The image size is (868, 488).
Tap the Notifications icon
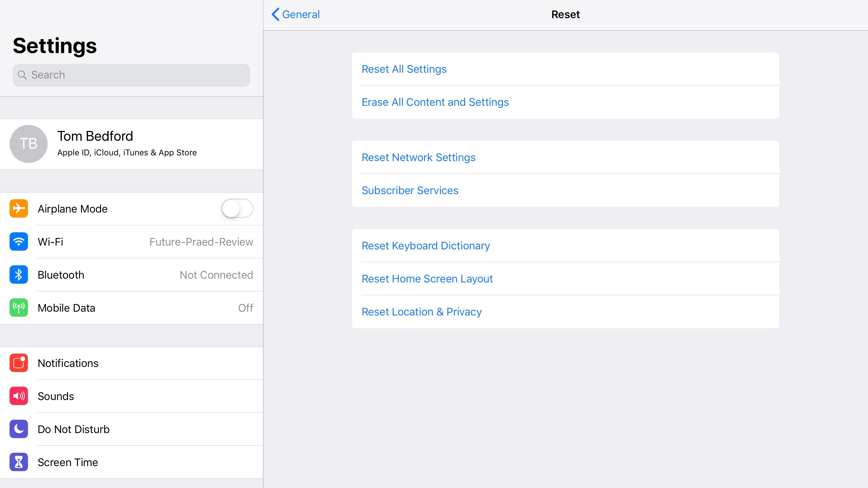pyautogui.click(x=18, y=363)
